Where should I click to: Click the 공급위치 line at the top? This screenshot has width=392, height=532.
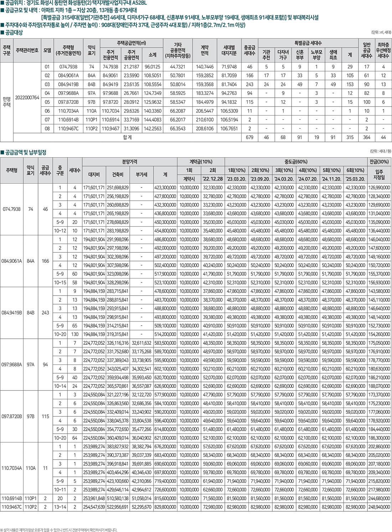(73, 3)
